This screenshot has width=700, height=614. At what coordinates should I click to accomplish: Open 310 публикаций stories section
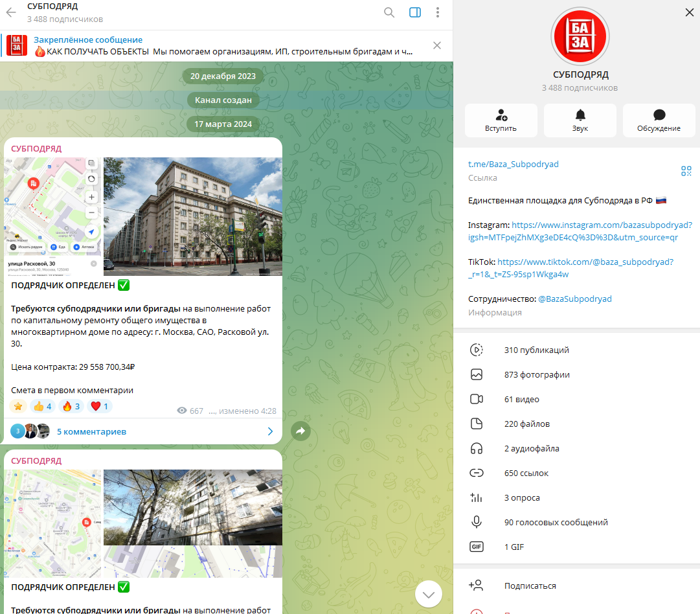point(577,350)
